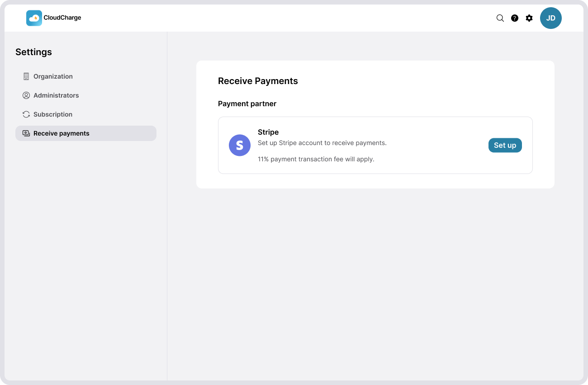Click the Administrators person icon

(26, 95)
